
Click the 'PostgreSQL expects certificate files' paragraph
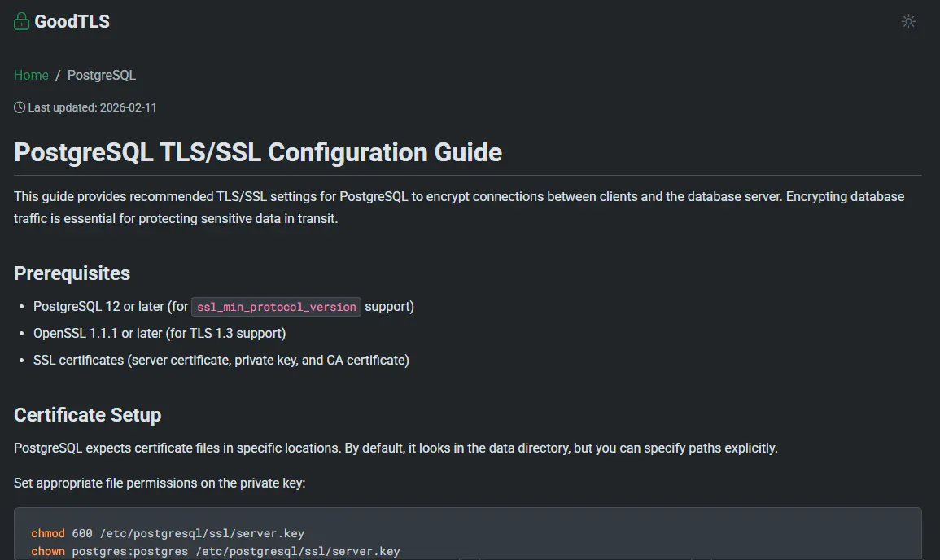pyautogui.click(x=396, y=448)
